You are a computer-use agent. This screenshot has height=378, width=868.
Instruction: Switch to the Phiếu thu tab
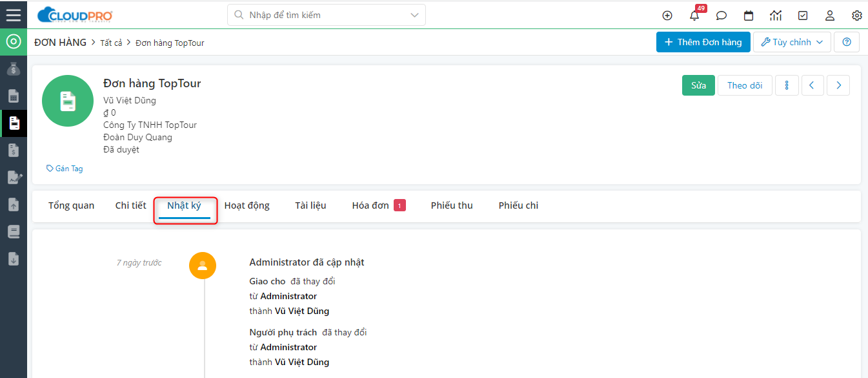point(452,205)
